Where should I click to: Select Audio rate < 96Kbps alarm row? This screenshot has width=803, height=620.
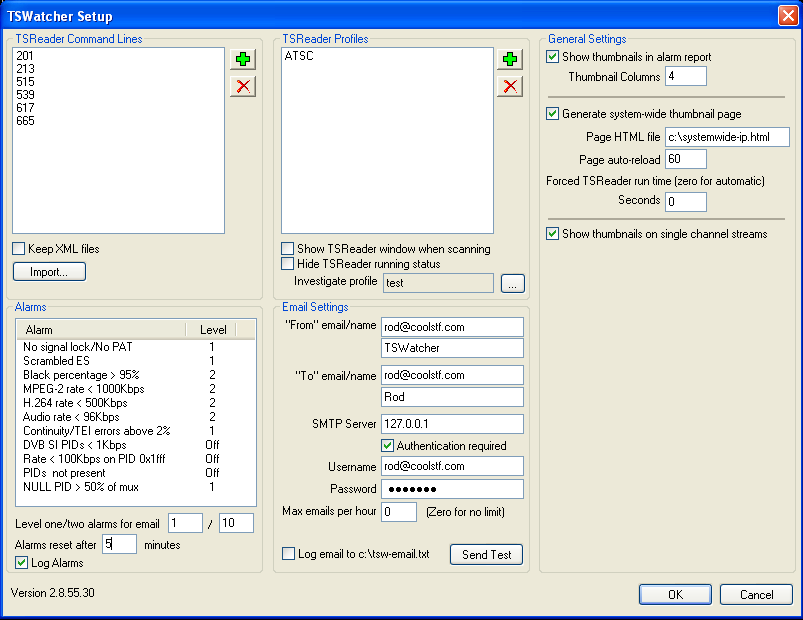tap(136, 417)
